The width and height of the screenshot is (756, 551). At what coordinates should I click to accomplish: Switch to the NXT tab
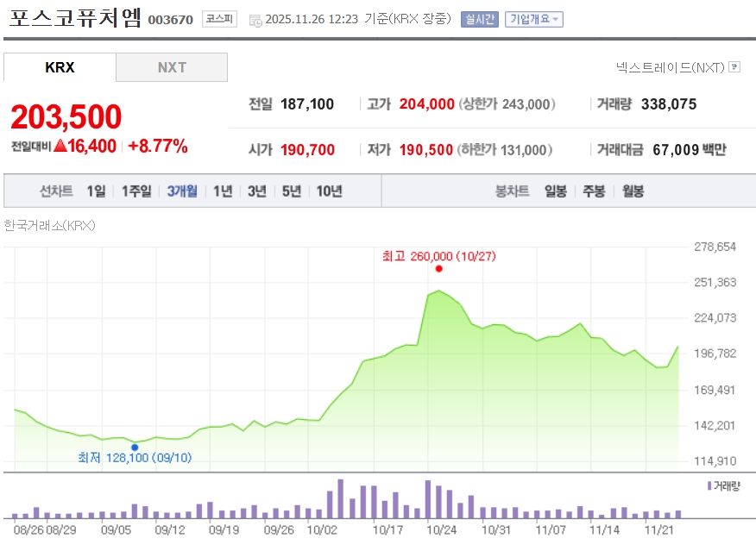click(x=172, y=67)
